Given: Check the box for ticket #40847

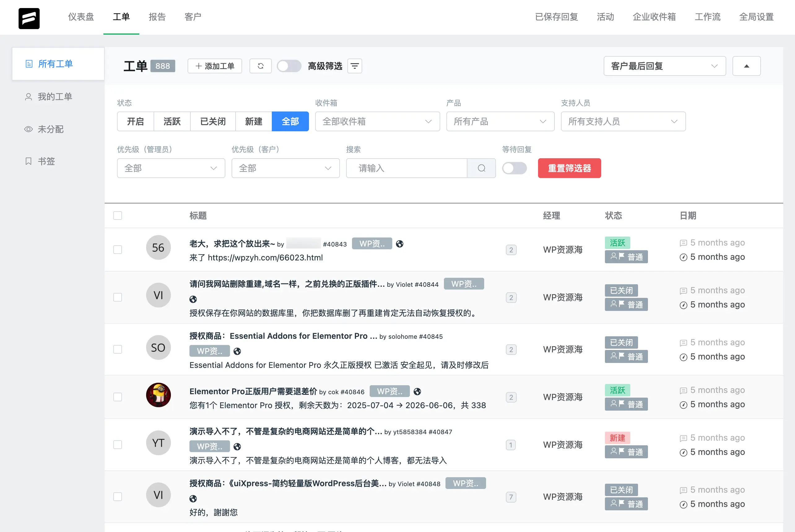Looking at the screenshot, I should (118, 445).
